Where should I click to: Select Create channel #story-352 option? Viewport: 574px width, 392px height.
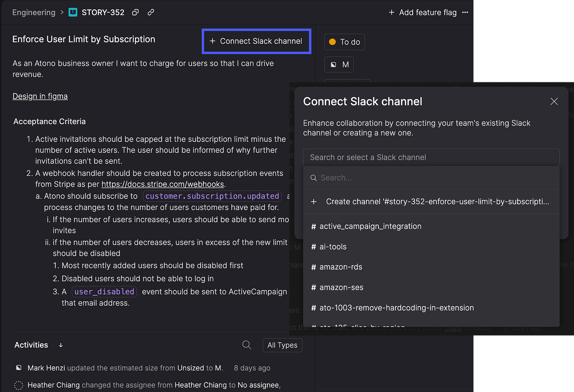[431, 202]
